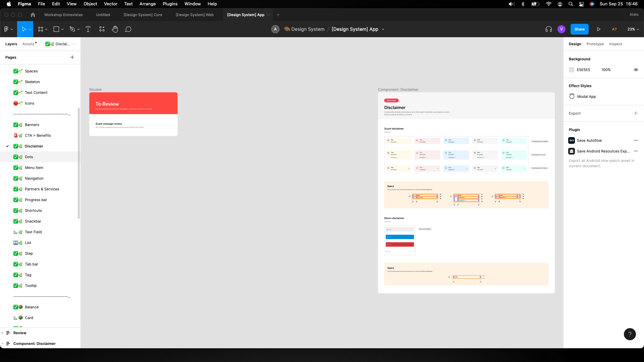
Task: Open the Snackbar page
Action: 33,221
